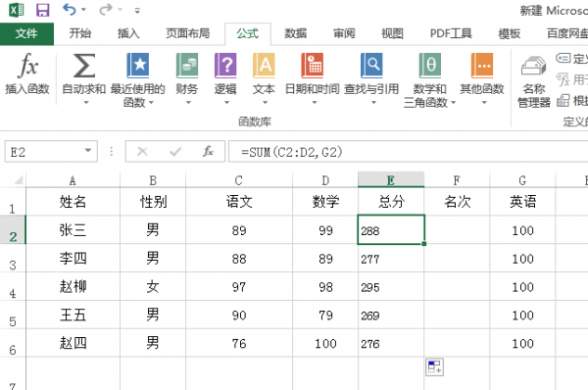Select column C header
Image resolution: width=588 pixels, height=390 pixels.
click(x=239, y=180)
